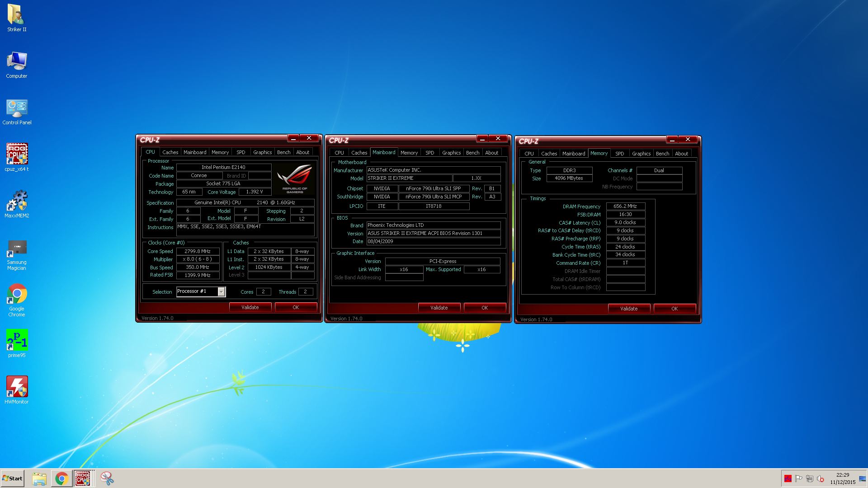Click the taskbar clock showing 22:29
Viewport: 868px width, 488px height.
pyautogui.click(x=843, y=479)
